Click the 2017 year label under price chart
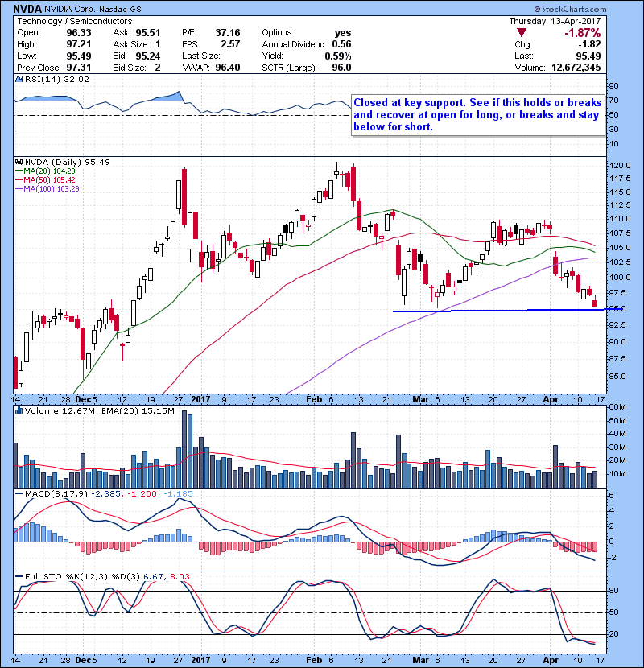The height and width of the screenshot is (668, 644). point(200,400)
